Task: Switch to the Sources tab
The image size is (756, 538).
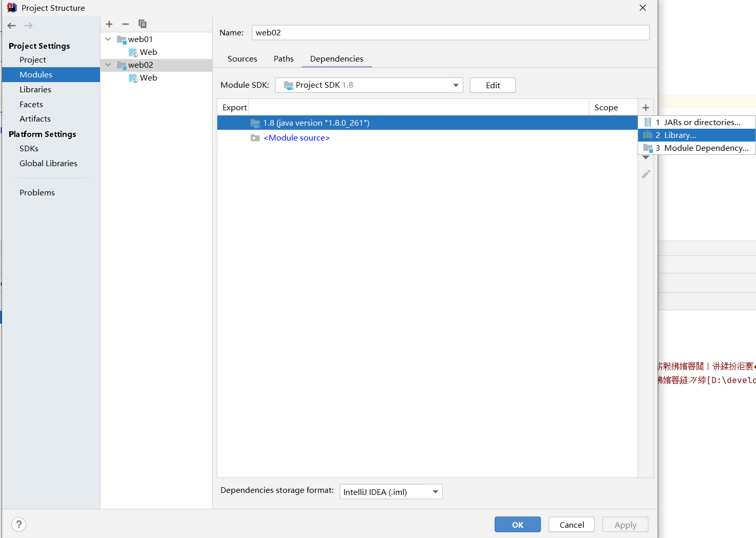Action: click(x=242, y=59)
